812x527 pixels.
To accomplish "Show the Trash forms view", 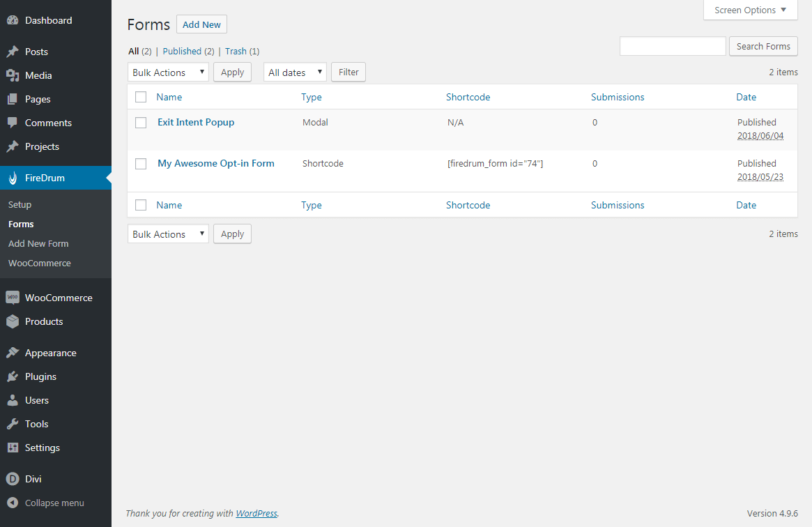I will click(x=236, y=51).
